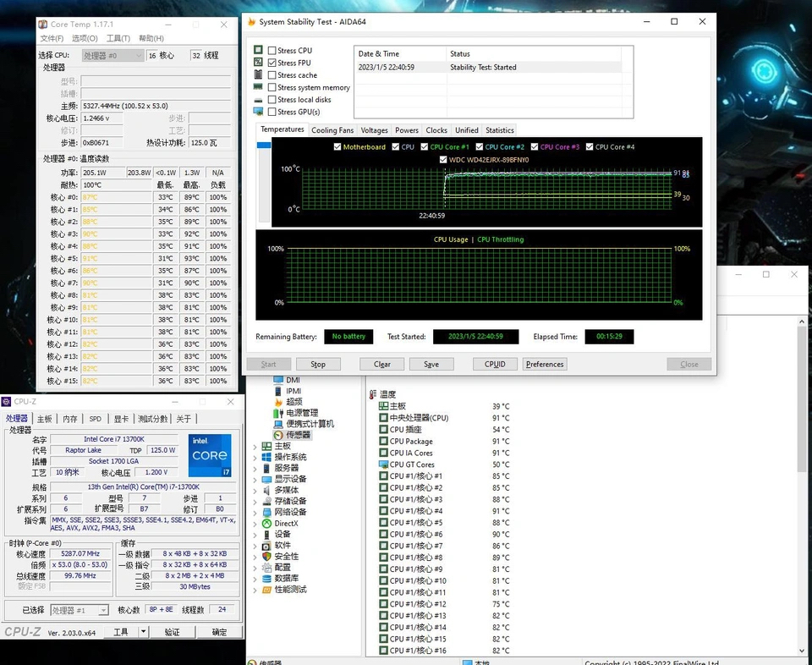812x665 pixels.
Task: Open the 工具 dropdown arrow in CPU-Z
Action: coord(143,632)
